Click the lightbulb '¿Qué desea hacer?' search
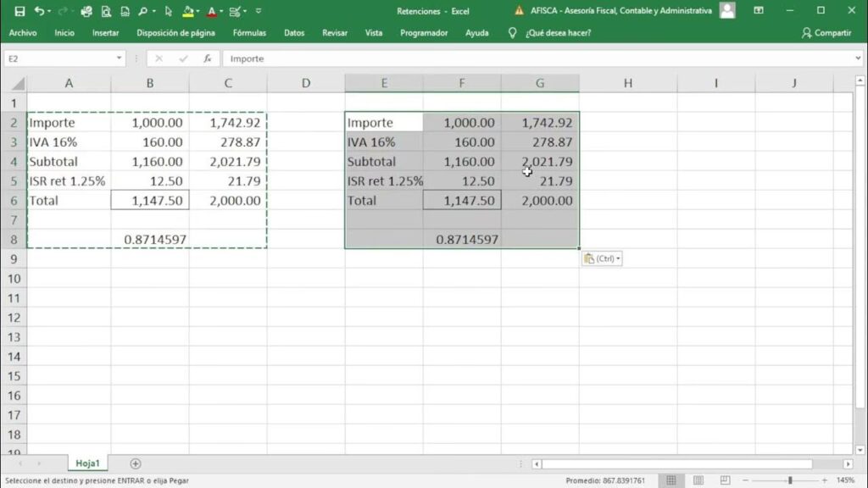Viewport: 868px width, 488px height. pos(512,33)
